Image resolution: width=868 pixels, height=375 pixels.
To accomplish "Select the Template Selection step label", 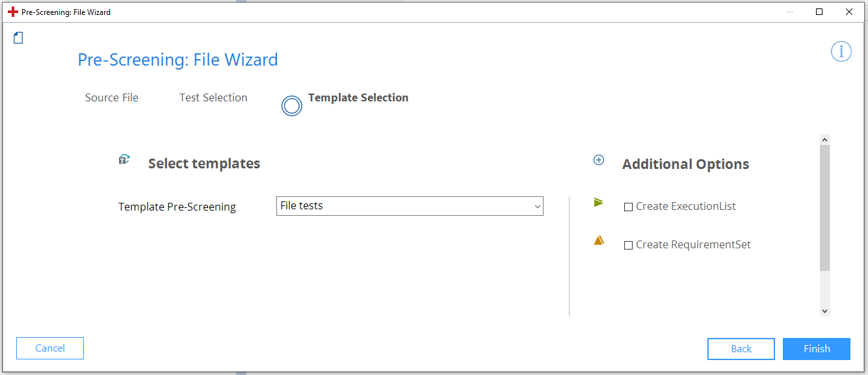I will point(358,97).
